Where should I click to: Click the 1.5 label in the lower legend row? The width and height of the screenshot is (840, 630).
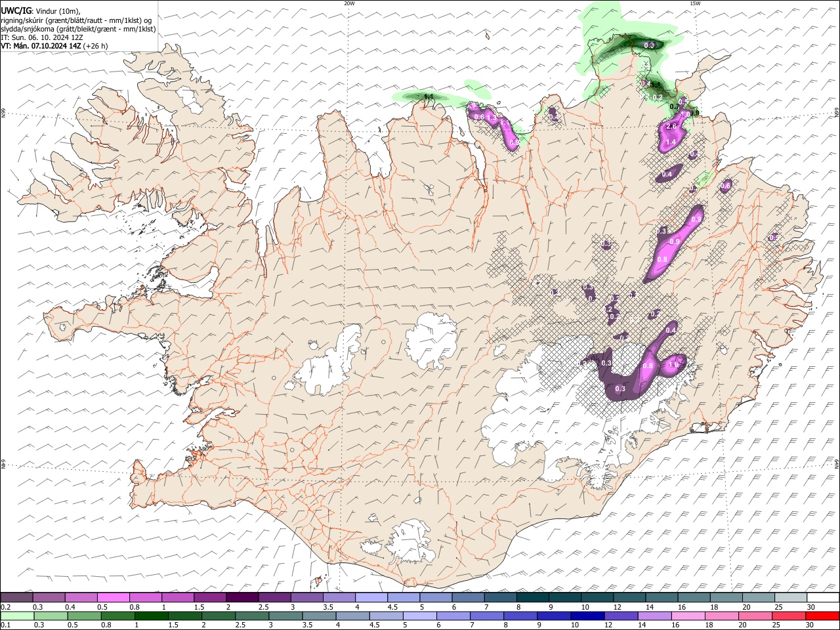(x=173, y=625)
